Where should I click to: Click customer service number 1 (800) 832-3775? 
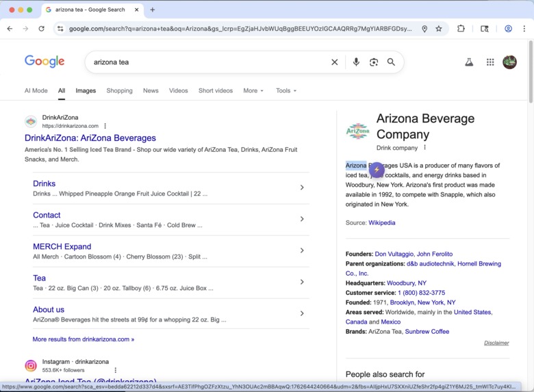pyautogui.click(x=421, y=293)
